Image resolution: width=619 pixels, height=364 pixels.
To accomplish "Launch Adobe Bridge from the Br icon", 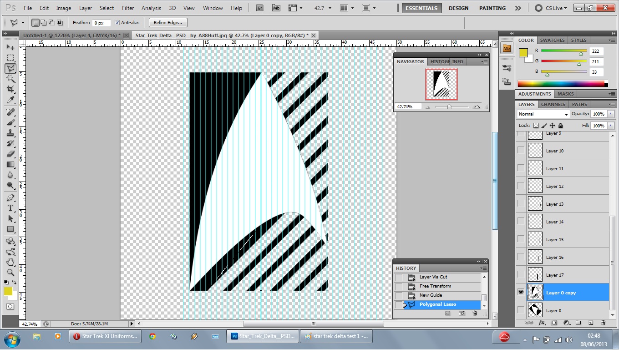I will [260, 8].
